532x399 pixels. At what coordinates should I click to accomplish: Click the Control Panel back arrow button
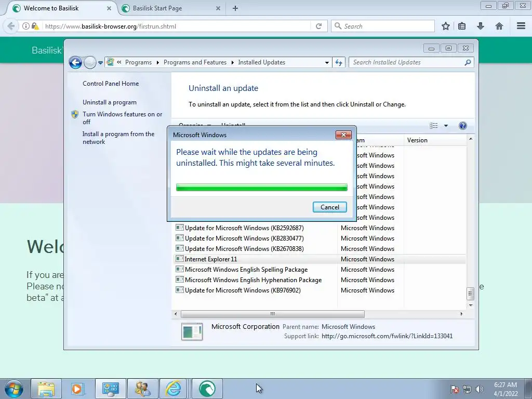[75, 62]
